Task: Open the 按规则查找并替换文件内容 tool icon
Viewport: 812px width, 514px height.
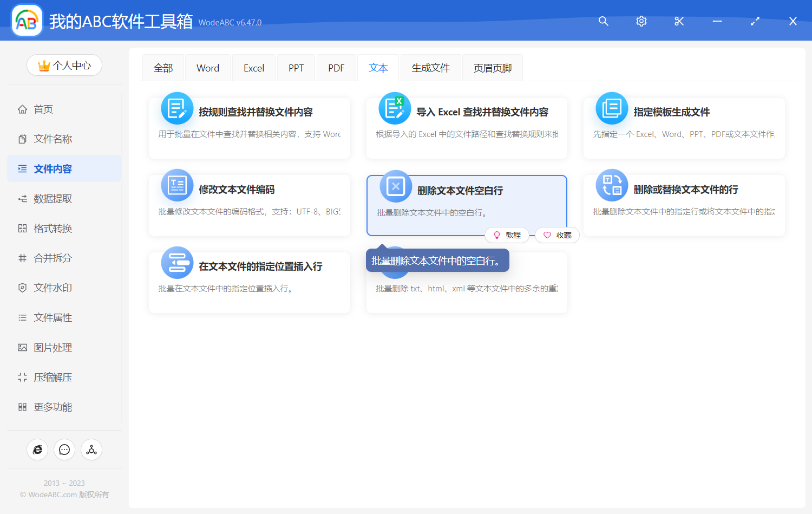Action: [x=177, y=108]
